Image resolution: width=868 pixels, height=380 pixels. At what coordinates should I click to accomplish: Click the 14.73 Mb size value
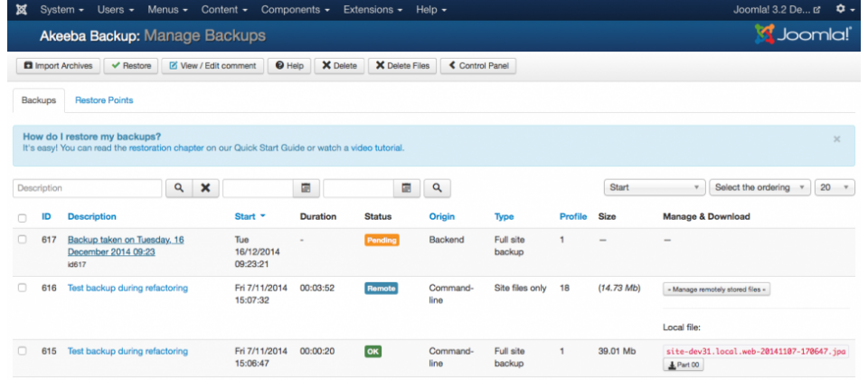click(x=619, y=288)
